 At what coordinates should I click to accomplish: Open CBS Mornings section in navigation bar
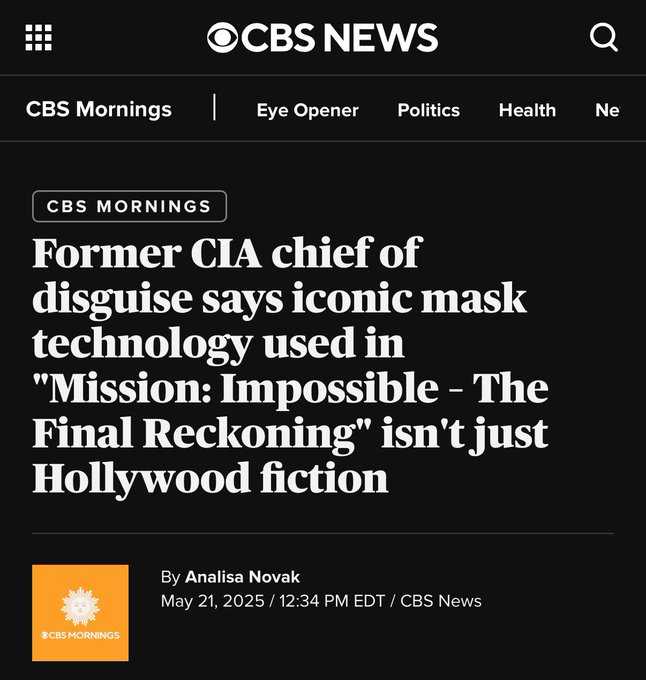point(99,109)
